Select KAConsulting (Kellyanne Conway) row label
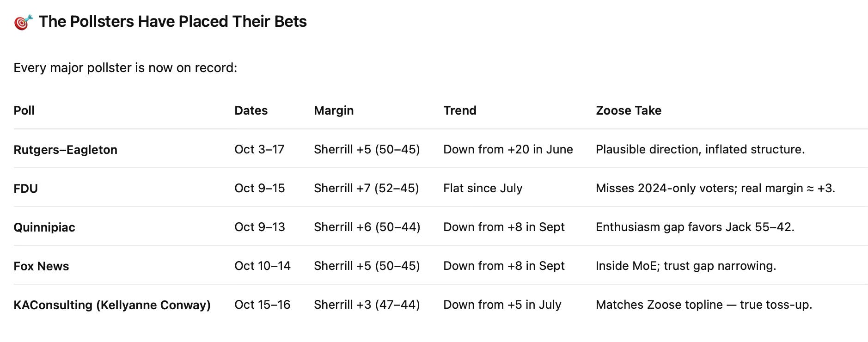 pyautogui.click(x=112, y=305)
